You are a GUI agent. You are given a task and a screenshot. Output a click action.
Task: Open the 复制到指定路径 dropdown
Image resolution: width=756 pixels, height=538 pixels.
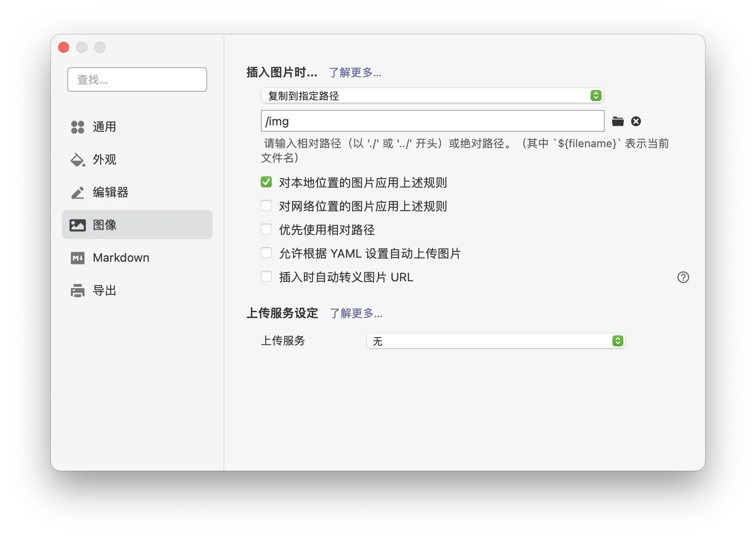[x=432, y=95]
